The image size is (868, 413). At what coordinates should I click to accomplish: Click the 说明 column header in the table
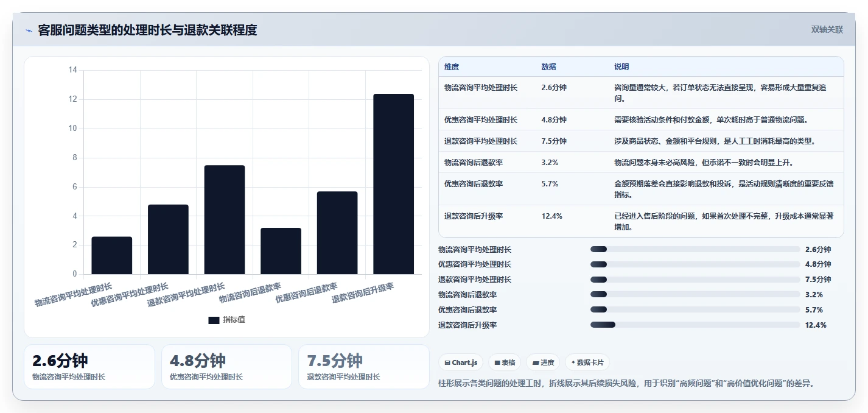coord(621,67)
